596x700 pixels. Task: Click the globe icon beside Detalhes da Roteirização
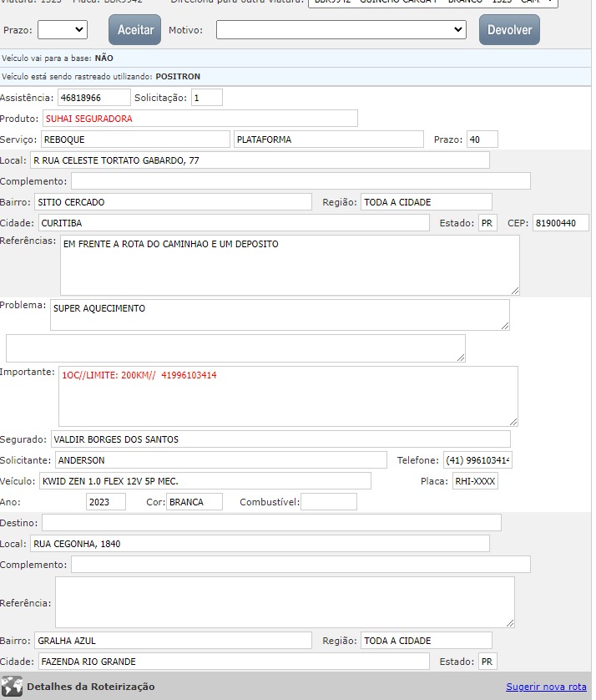(x=12, y=687)
